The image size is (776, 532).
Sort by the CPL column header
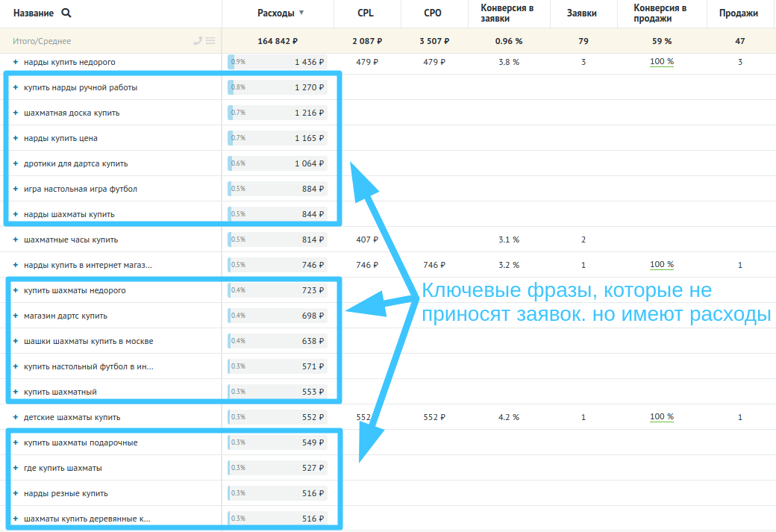[366, 13]
